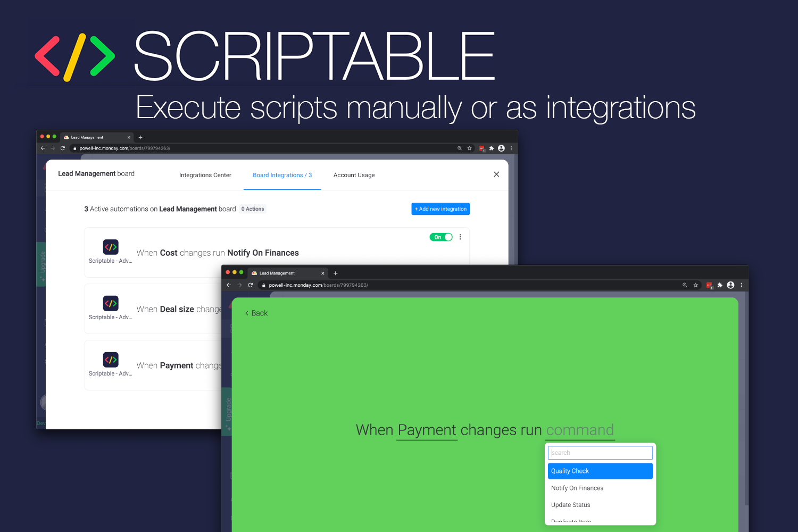Open the Account Usage tab
Image resolution: width=798 pixels, height=532 pixels.
pos(354,175)
